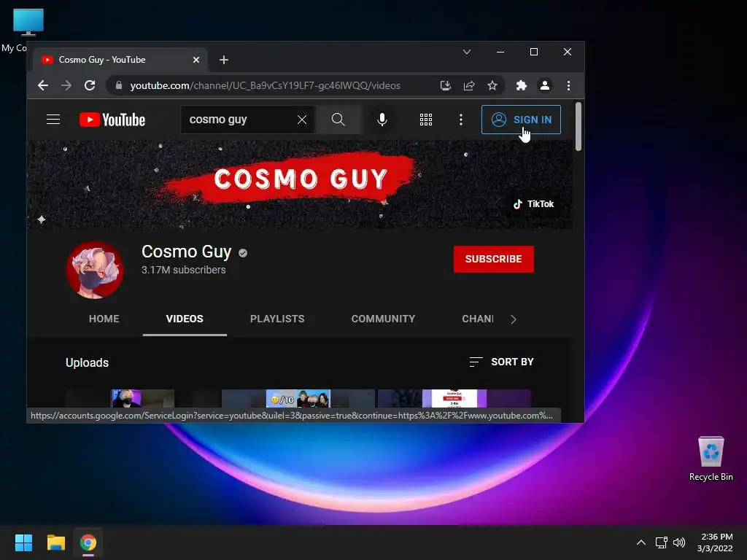Open TikTok link on channel banner
The image size is (747, 560).
[533, 204]
